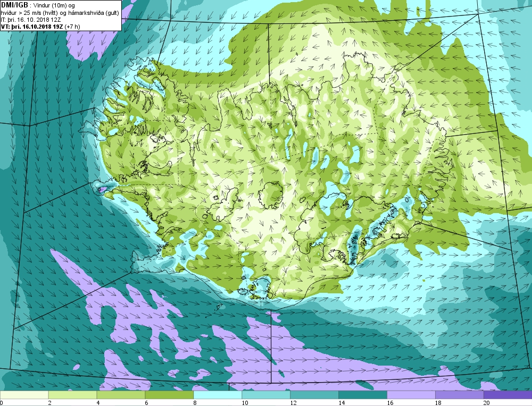Click the legend scale label "18"
Screen dimensions: 532x406
(438, 403)
